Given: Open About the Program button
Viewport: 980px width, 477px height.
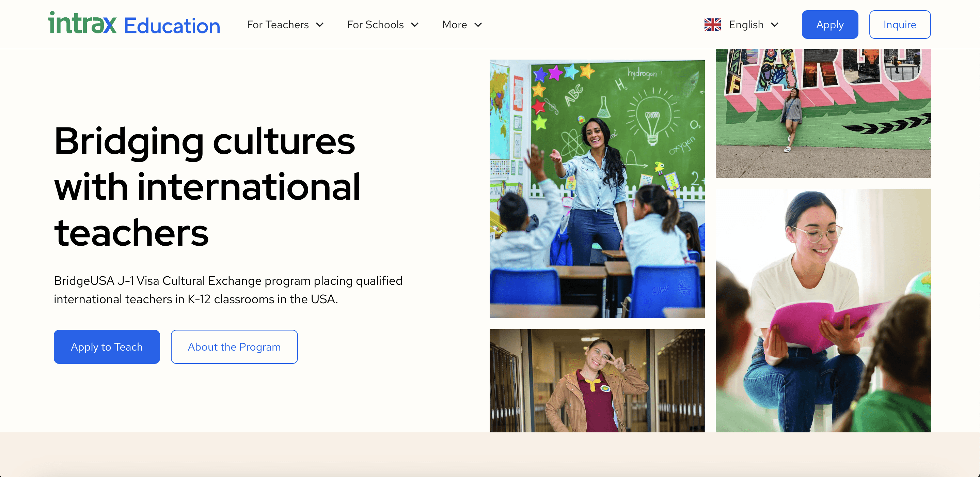Looking at the screenshot, I should [x=234, y=347].
